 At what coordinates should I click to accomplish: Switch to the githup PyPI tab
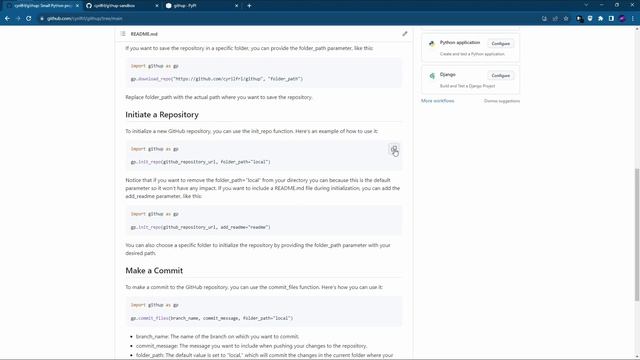click(201, 6)
